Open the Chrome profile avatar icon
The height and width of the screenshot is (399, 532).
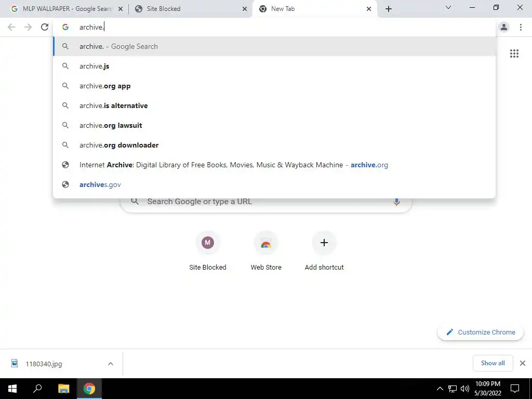pyautogui.click(x=504, y=27)
